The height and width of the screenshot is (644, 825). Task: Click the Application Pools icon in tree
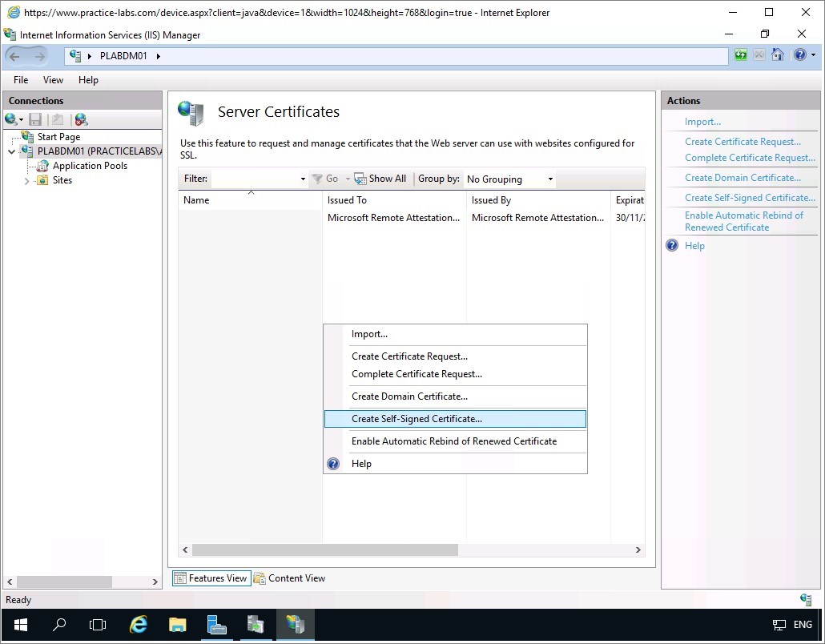pyautogui.click(x=42, y=166)
